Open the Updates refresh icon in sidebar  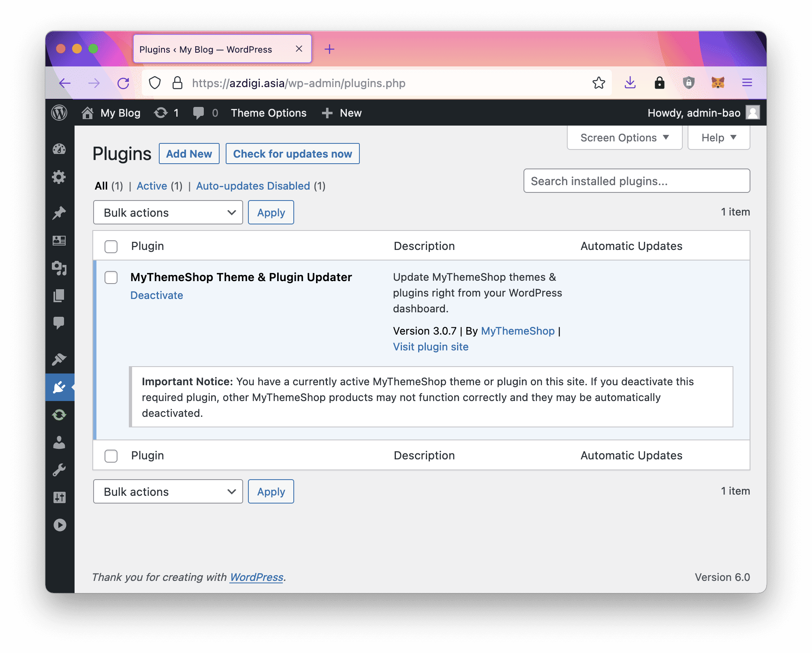pyautogui.click(x=60, y=415)
